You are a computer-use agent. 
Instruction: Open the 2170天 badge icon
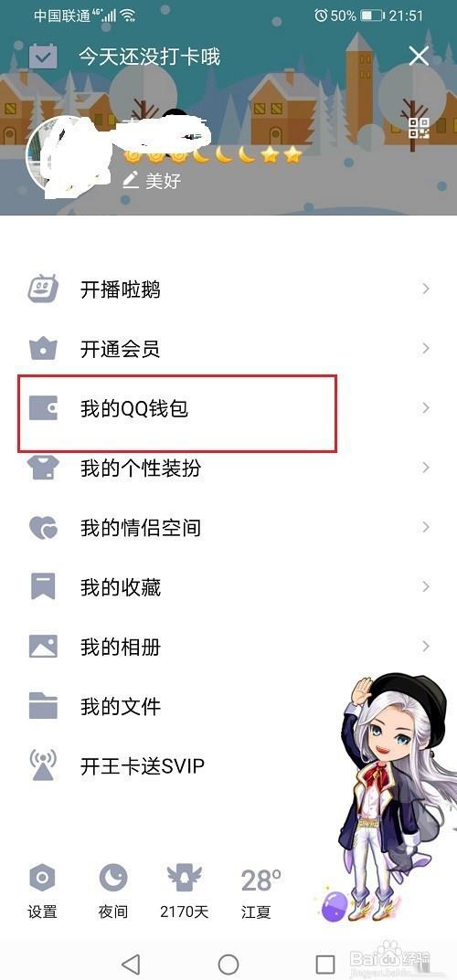click(184, 878)
